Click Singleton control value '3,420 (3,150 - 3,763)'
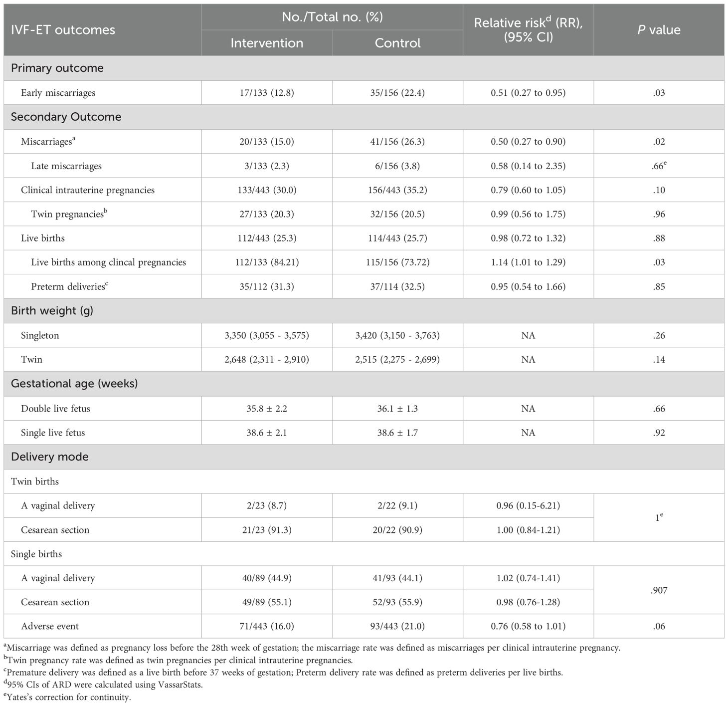The image size is (728, 706). (x=397, y=335)
